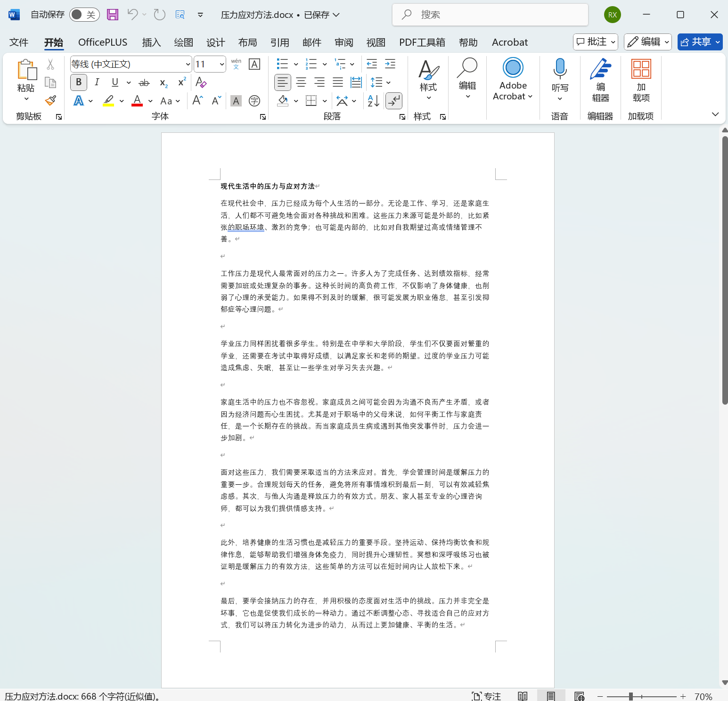Expand the font color dropdown arrow
This screenshot has width=728, height=701.
click(x=150, y=101)
